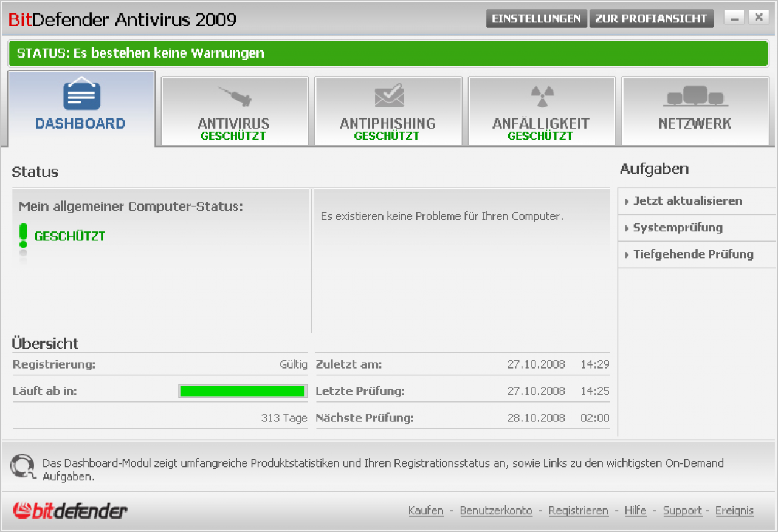This screenshot has width=778, height=532.
Task: Click the 'Mein allgemeiner Computer-Status' label
Action: pyautogui.click(x=131, y=206)
